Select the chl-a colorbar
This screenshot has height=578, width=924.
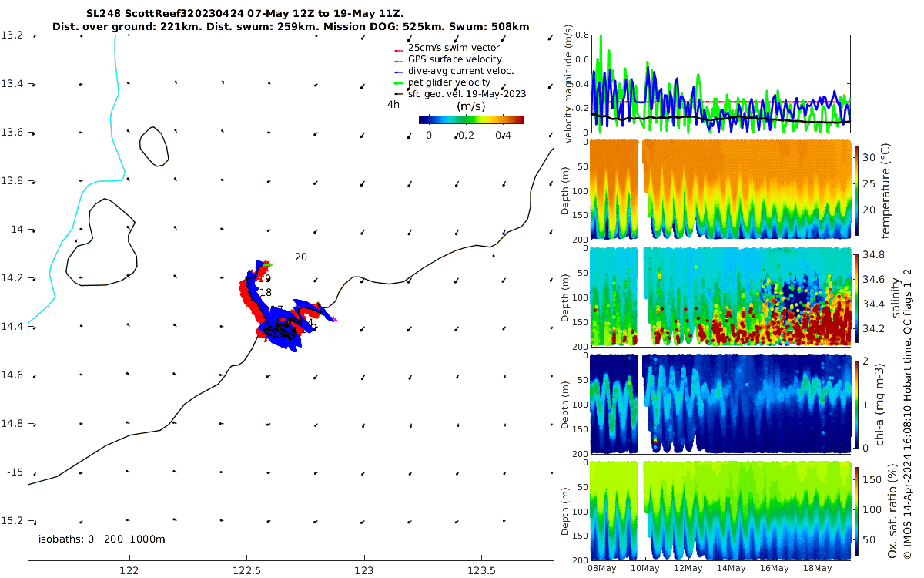[x=858, y=403]
